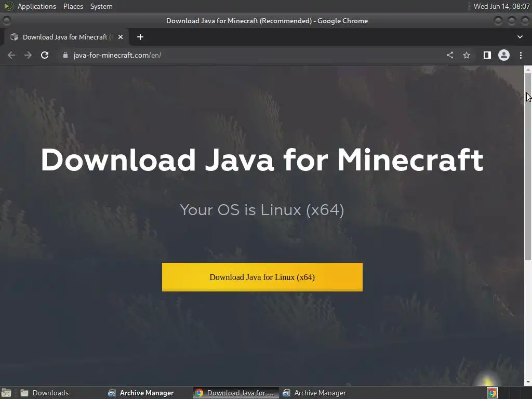Click Download Java for Linux (x64) button
The height and width of the screenshot is (399, 532).
click(x=262, y=277)
